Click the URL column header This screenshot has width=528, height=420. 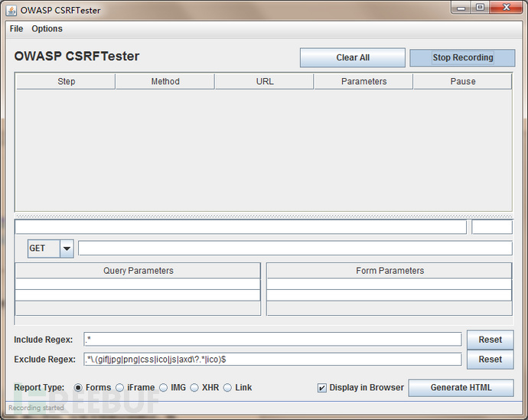click(265, 81)
